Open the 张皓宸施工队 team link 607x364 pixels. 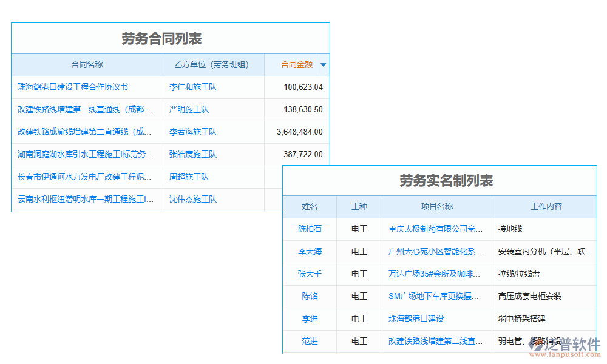pos(192,155)
